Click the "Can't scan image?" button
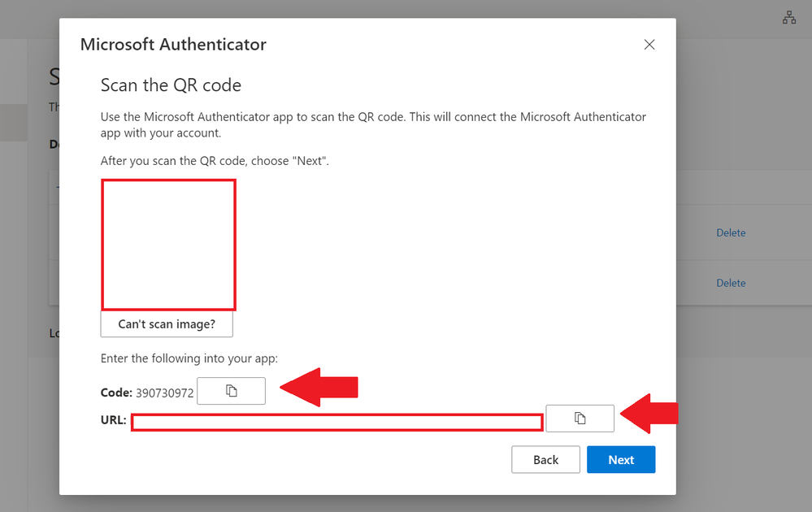This screenshot has height=512, width=812. 167,324
